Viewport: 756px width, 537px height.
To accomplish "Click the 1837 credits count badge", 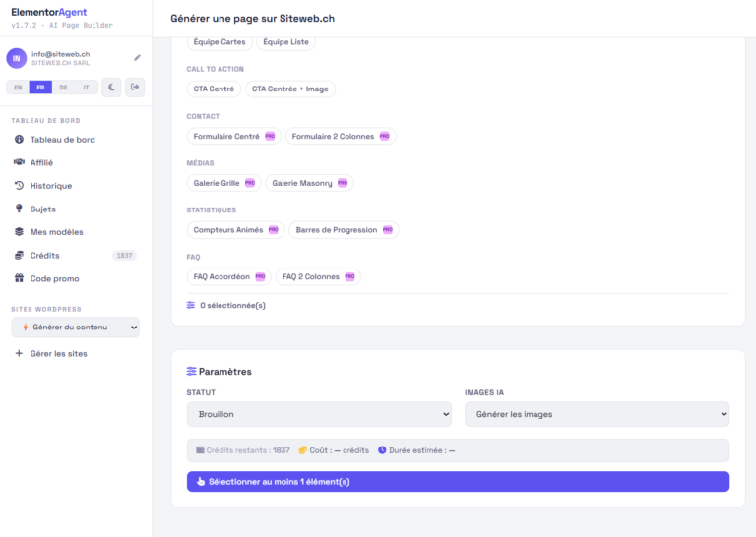I will (124, 256).
